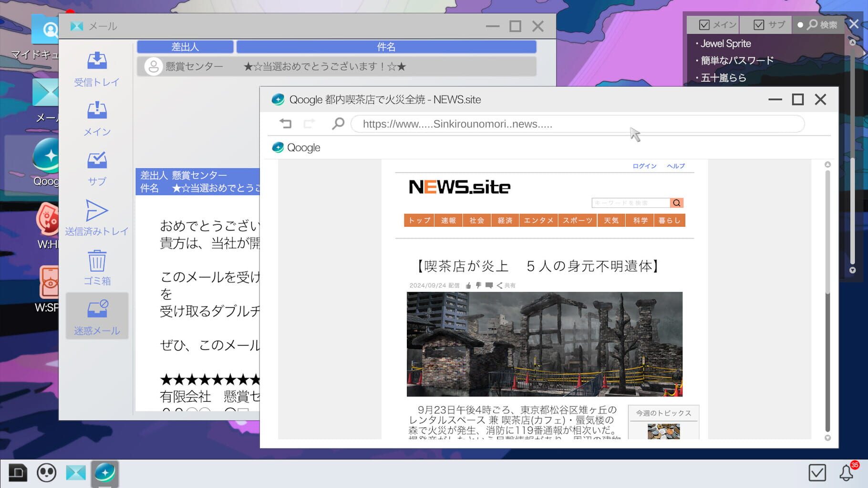Screen dimensions: 868x488
Task: Switch to the 社会 tab on NEWS.site
Action: tap(476, 220)
